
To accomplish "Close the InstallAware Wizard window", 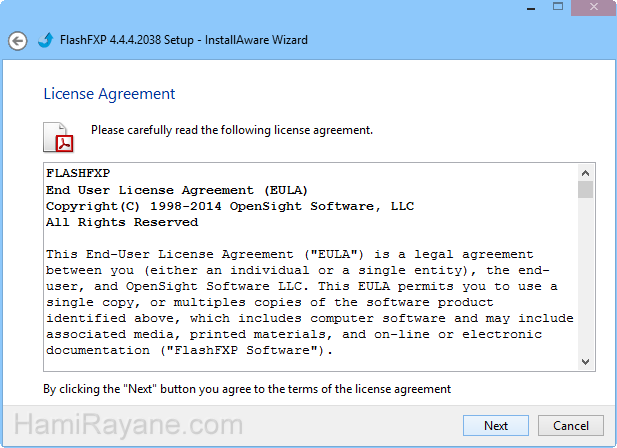I will 593,7.
